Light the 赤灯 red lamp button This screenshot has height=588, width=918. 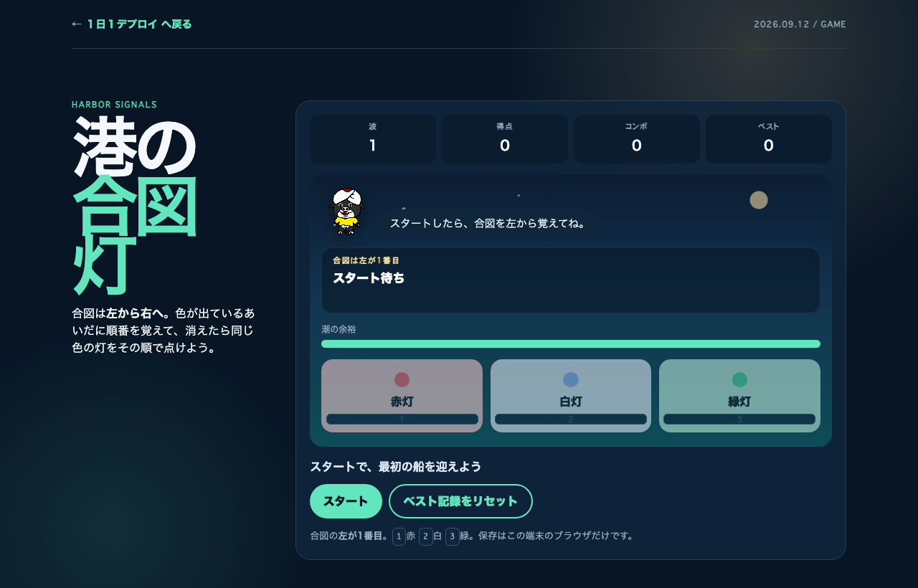point(402,396)
